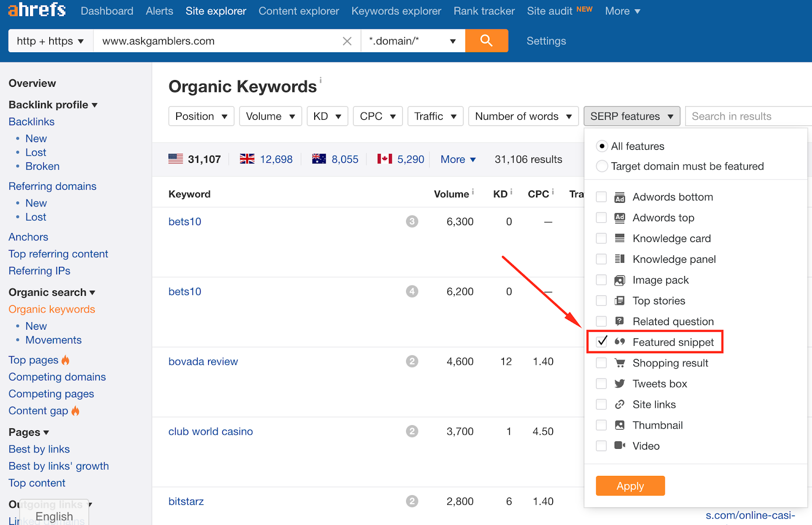This screenshot has height=525, width=812.
Task: Click the Thumbnail icon
Action: 620,425
